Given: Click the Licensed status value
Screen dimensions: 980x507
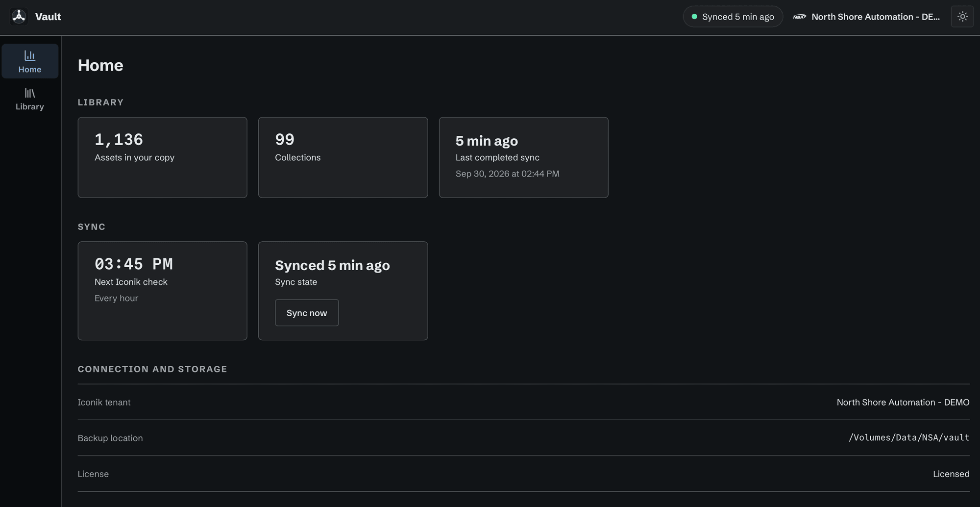Looking at the screenshot, I should pyautogui.click(x=951, y=474).
